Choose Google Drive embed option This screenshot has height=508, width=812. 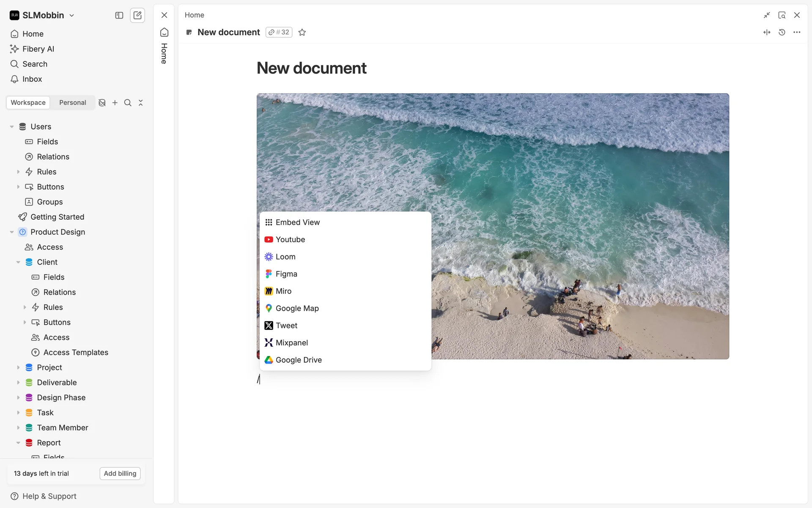(x=299, y=360)
